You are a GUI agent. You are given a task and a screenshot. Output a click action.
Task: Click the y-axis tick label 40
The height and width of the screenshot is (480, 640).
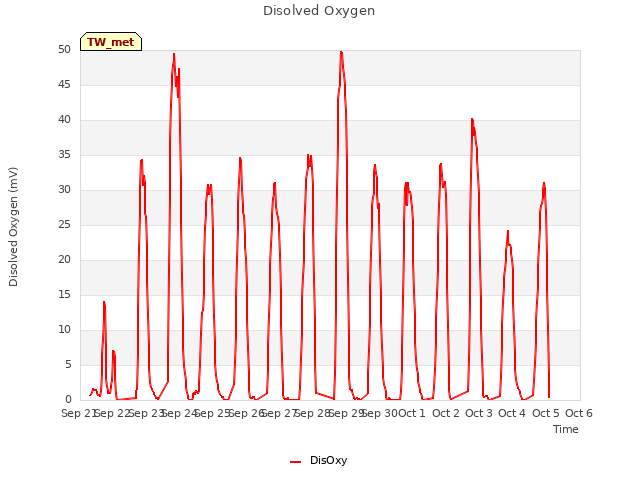point(64,120)
